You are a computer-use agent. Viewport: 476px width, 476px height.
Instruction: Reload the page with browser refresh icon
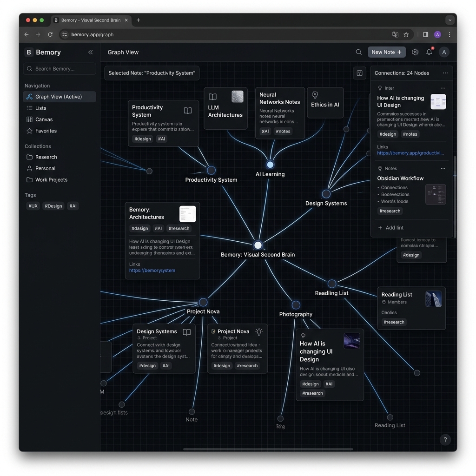(x=50, y=34)
